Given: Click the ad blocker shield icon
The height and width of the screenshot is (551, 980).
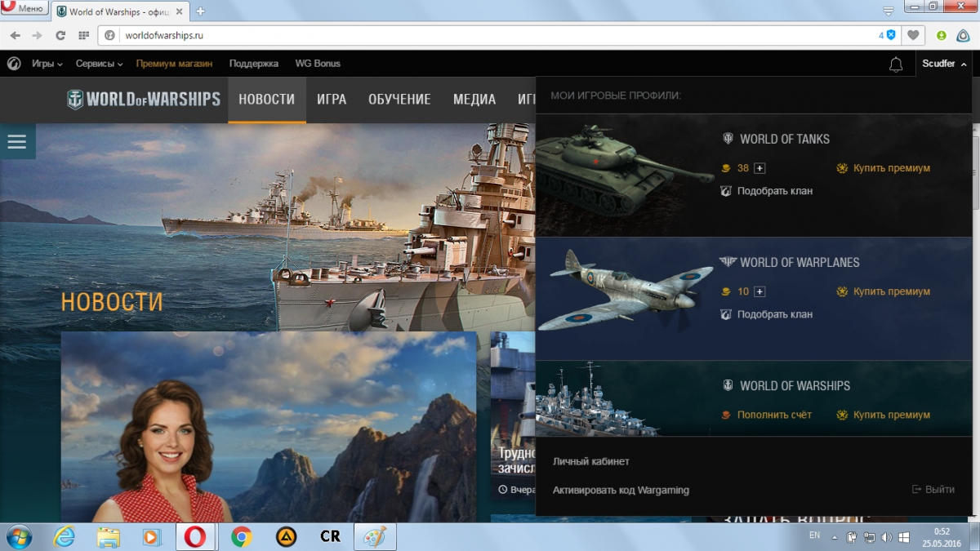Looking at the screenshot, I should pyautogui.click(x=891, y=35).
